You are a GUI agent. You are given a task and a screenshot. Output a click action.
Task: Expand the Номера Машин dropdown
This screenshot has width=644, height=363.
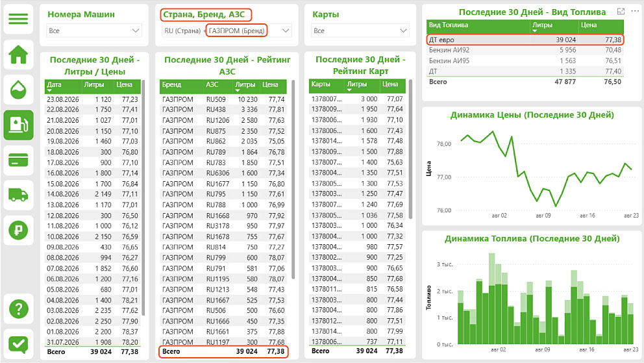pyautogui.click(x=94, y=31)
